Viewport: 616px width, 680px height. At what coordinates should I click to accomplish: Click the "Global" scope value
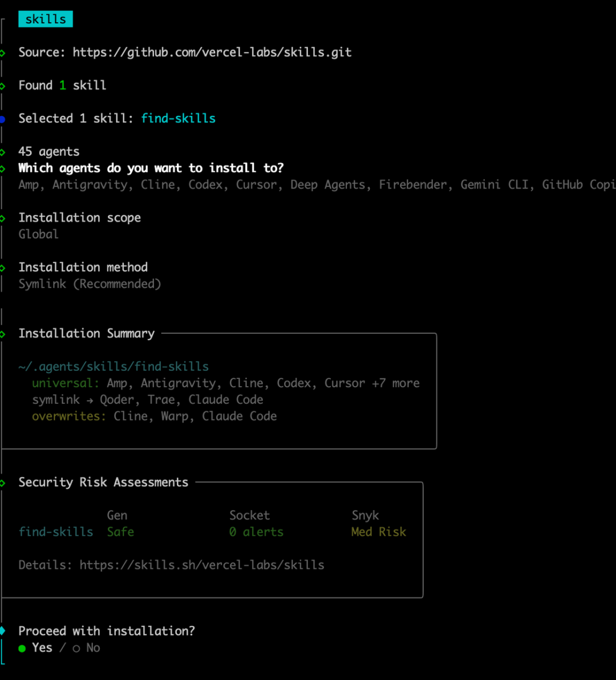tap(38, 234)
